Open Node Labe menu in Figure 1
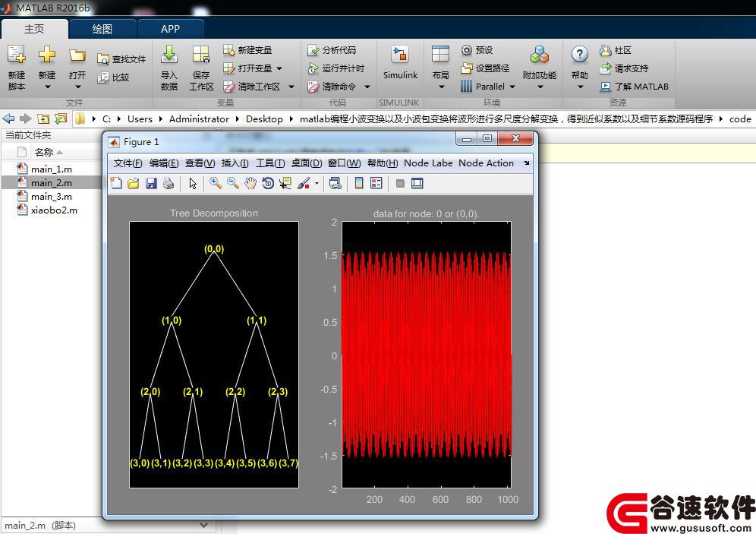This screenshot has width=756, height=534. [428, 163]
